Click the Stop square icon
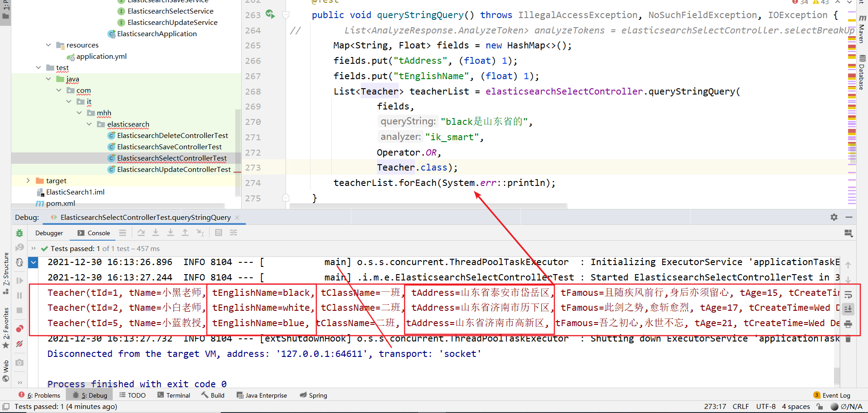The height and width of the screenshot is (413, 868). pos(19,310)
